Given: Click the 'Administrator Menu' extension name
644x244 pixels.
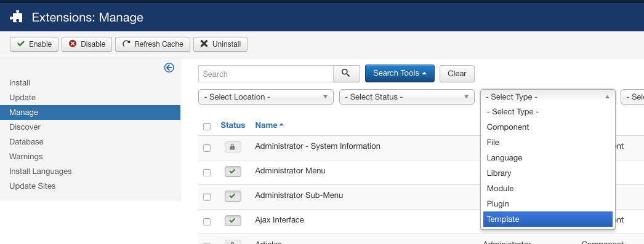Looking at the screenshot, I should 290,171.
